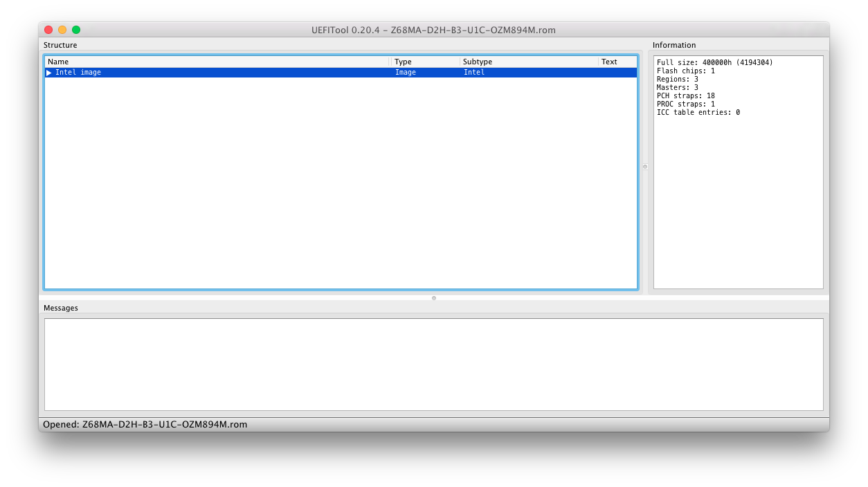
Task: Click the Intel subtype cell
Action: (x=474, y=73)
